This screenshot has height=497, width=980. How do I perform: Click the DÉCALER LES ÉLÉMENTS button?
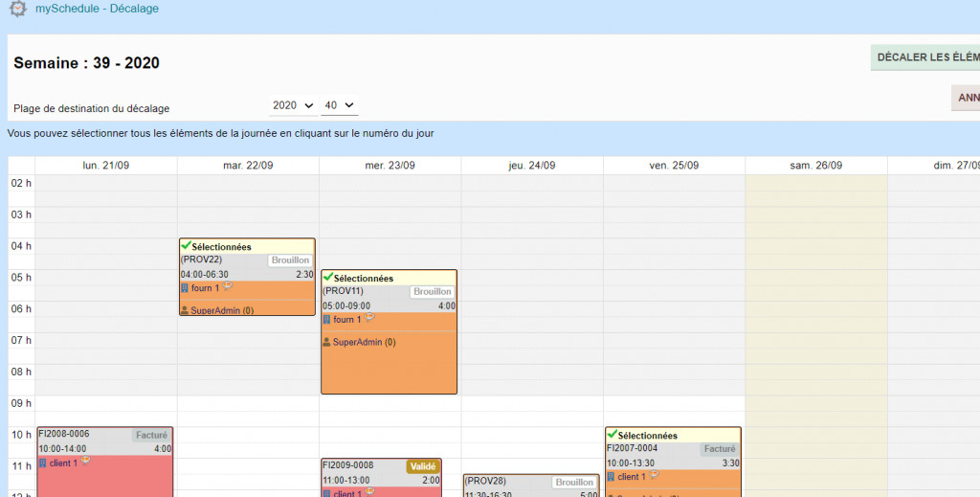927,56
